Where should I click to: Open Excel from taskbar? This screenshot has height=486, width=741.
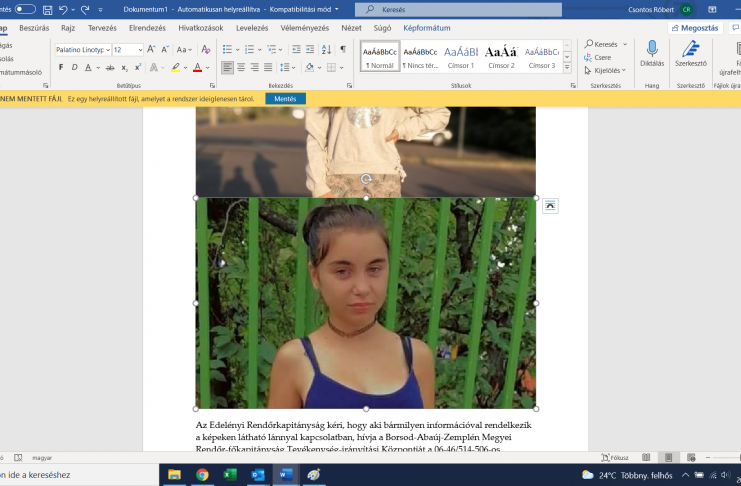tap(230, 475)
